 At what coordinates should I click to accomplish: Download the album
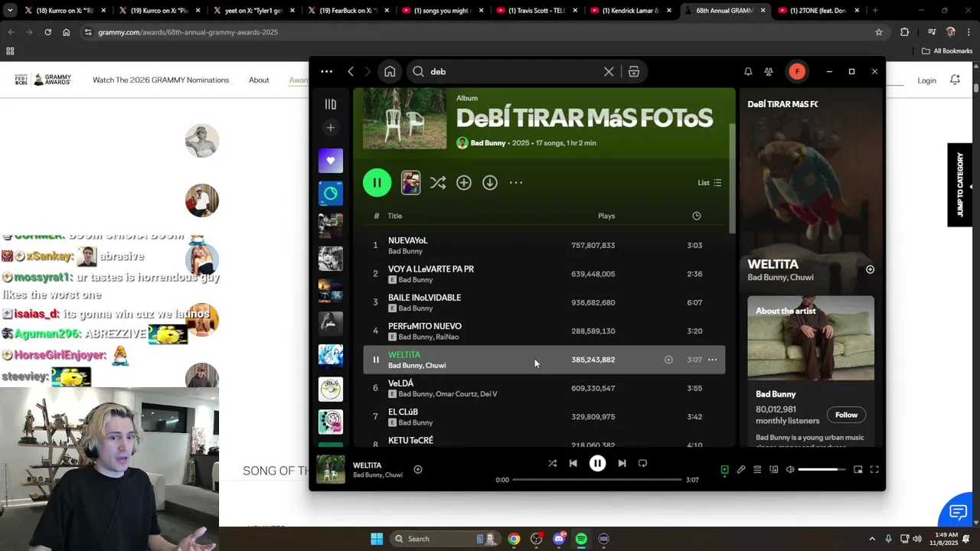(490, 182)
